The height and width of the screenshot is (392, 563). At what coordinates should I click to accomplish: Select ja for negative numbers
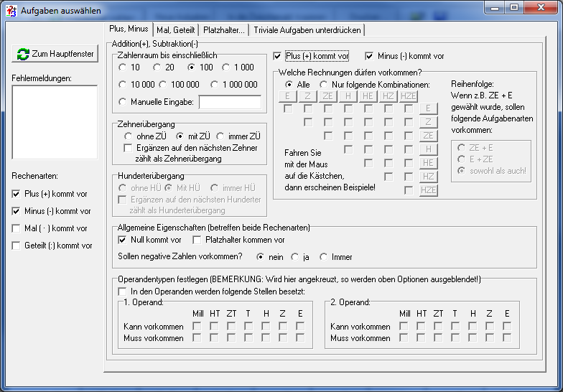(295, 257)
